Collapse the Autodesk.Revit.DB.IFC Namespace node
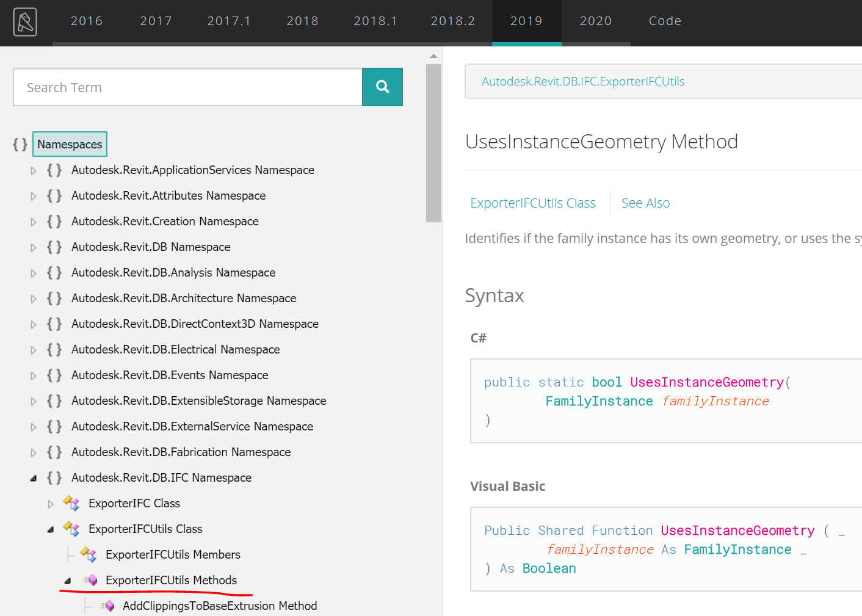 pyautogui.click(x=34, y=477)
